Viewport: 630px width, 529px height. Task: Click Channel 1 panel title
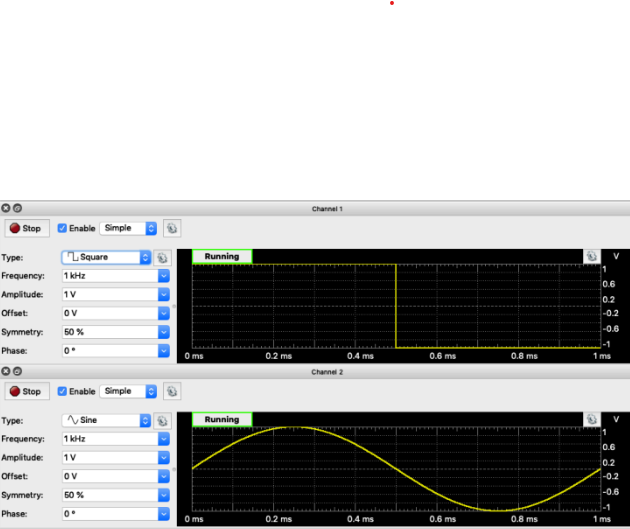[327, 209]
